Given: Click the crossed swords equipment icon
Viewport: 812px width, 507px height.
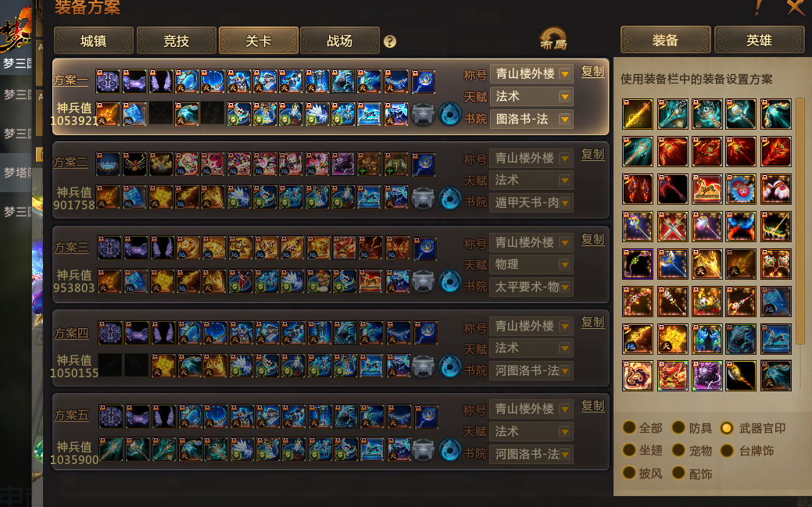Looking at the screenshot, I should (x=672, y=227).
